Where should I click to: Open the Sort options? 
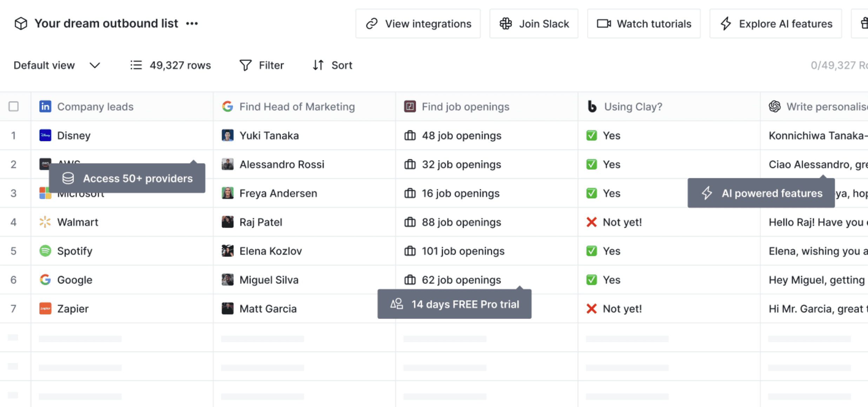[x=332, y=65]
